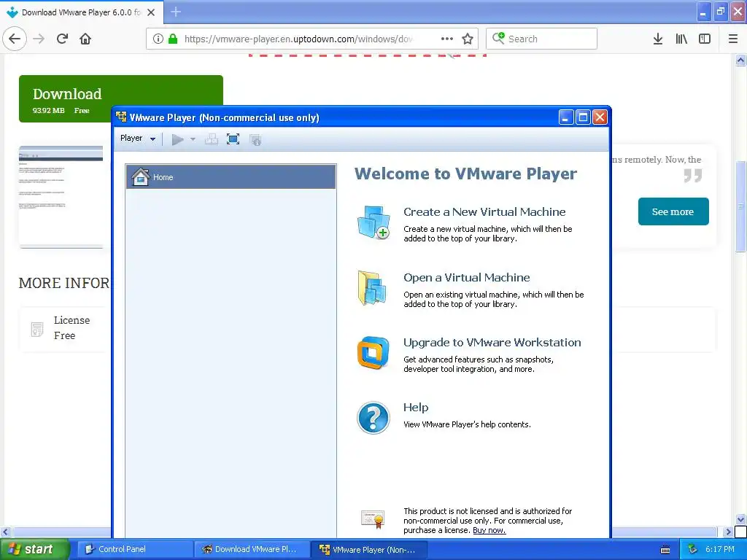
Task: Click Firefox forward navigation arrow
Action: [39, 39]
